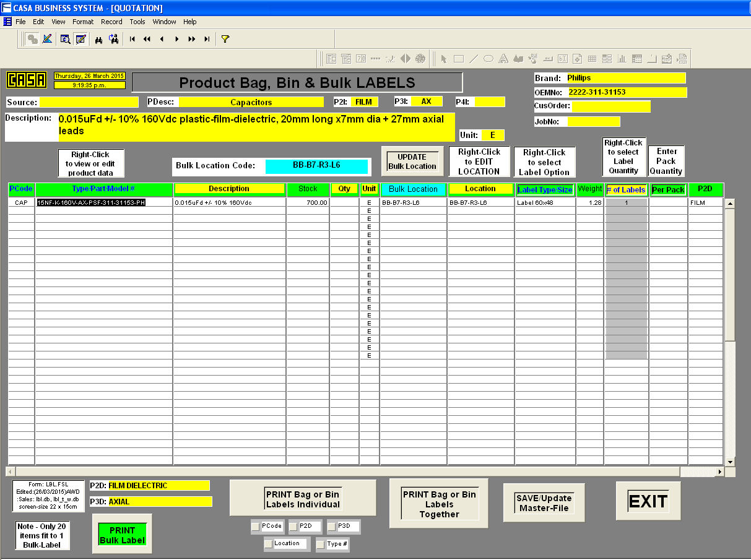Open the Edit menu
Viewport: 751px width, 560px height.
38,22
